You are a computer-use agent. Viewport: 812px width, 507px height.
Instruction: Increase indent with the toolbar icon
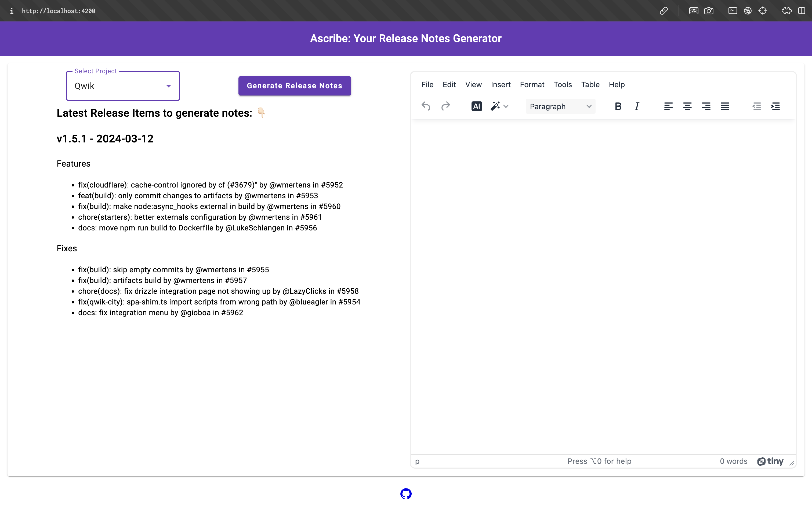[775, 106]
